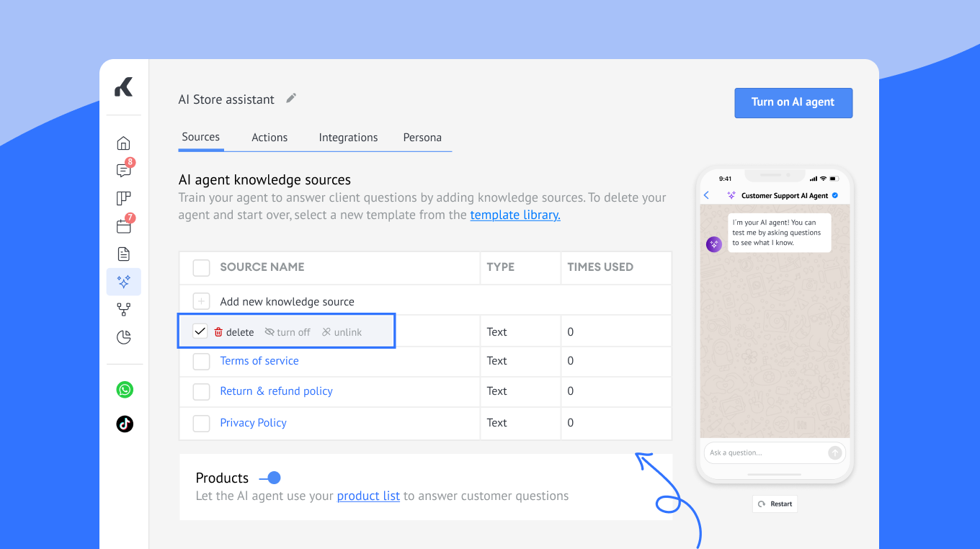The width and height of the screenshot is (980, 549).
Task: Check the Terms of service checkbox
Action: point(201,362)
